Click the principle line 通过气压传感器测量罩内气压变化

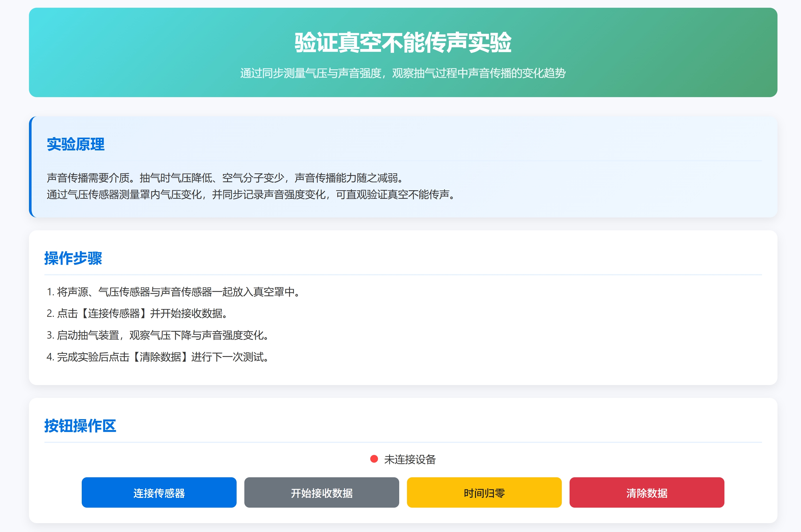(251, 195)
